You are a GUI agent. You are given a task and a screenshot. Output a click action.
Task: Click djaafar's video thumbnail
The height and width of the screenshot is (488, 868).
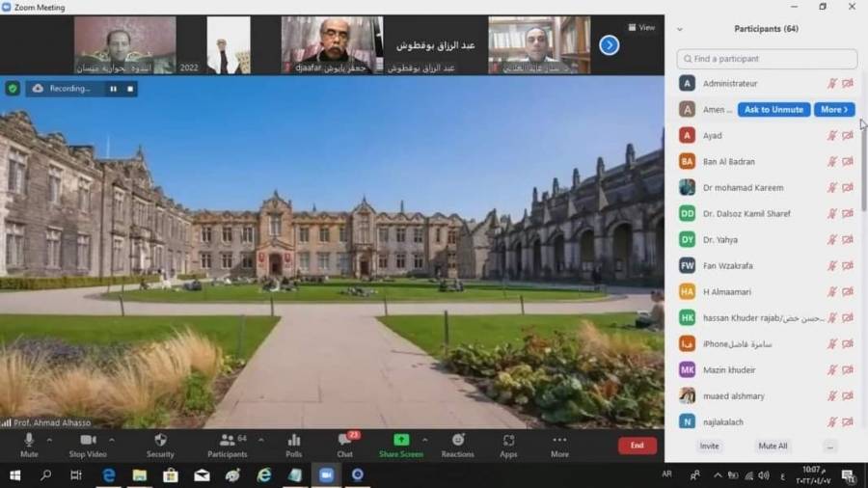coord(332,45)
